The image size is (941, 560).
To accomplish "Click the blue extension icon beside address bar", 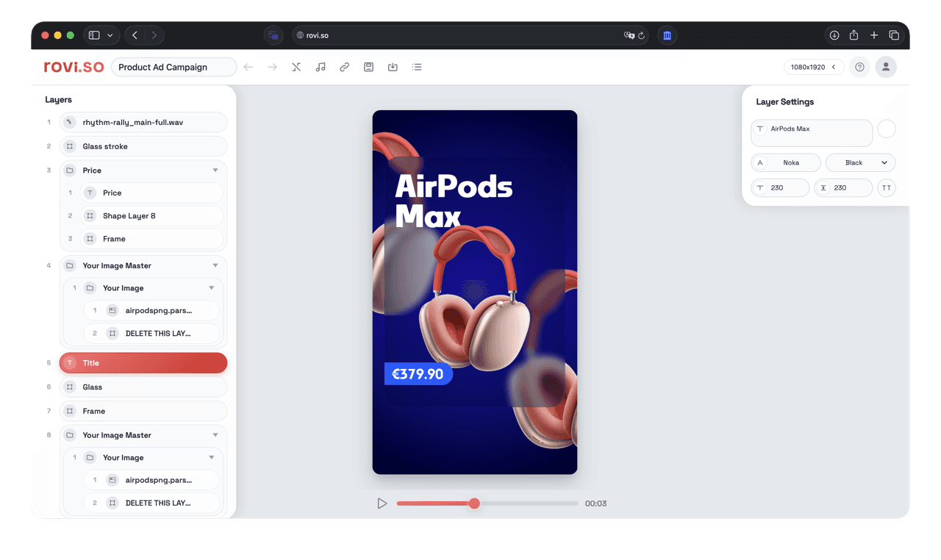I will pos(667,35).
